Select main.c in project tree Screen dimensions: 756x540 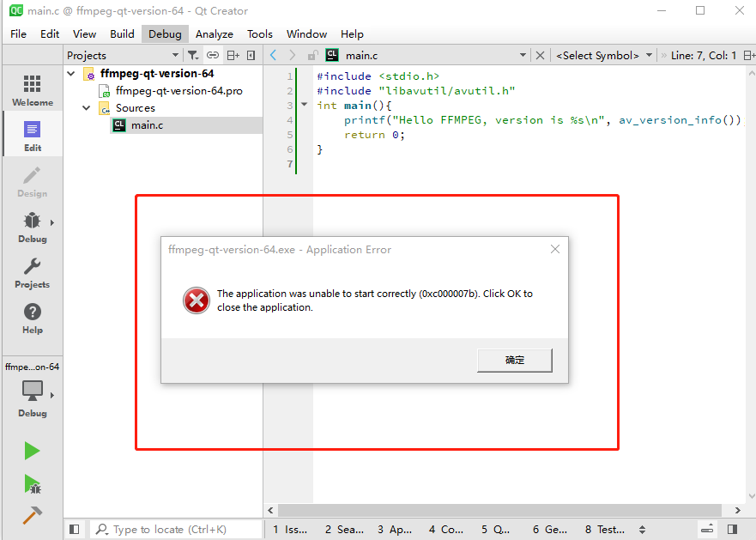pos(147,125)
